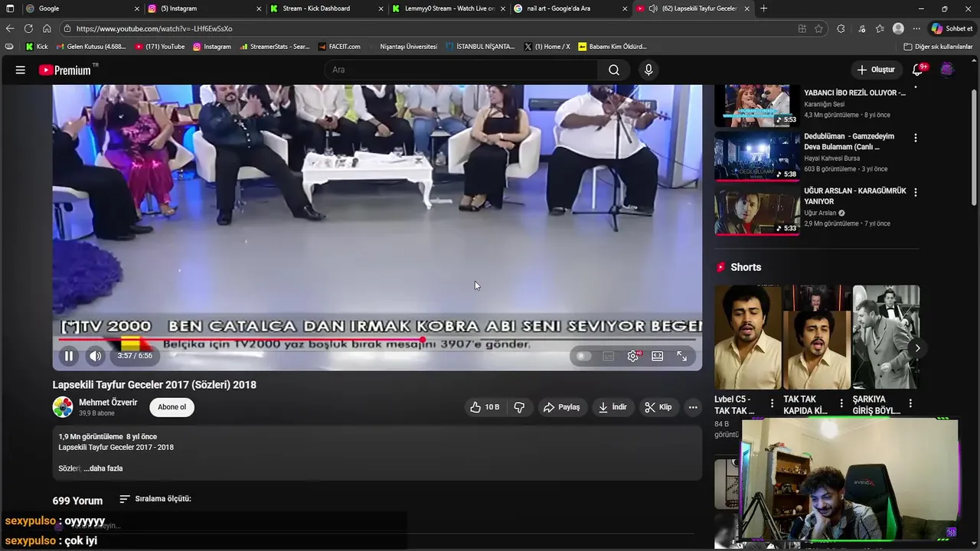
Task: Open Diğer sık kullanılanlar bookmarks folder
Action: tap(937, 47)
